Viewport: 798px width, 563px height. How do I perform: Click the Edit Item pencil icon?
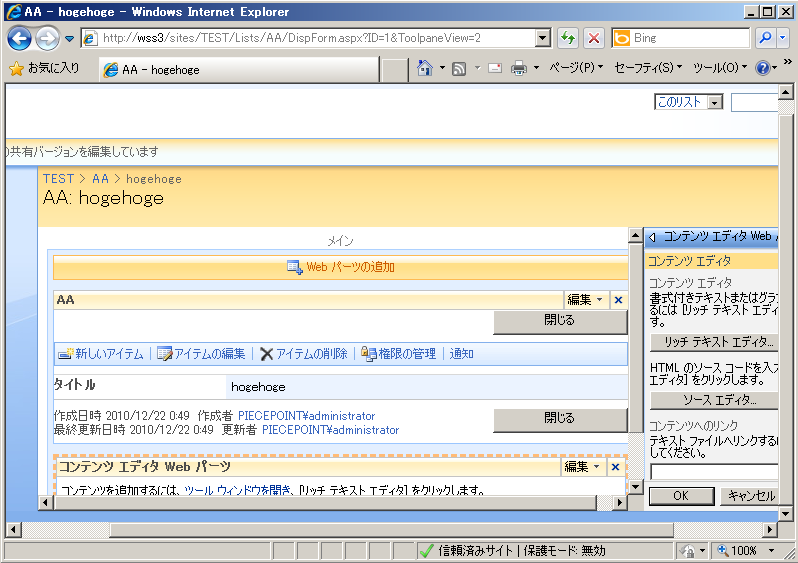tap(164, 354)
